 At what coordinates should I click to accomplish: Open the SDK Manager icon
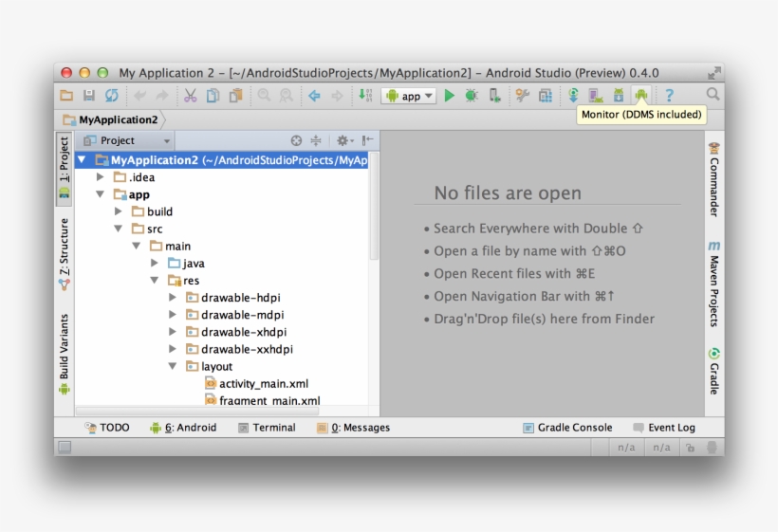pos(619,95)
